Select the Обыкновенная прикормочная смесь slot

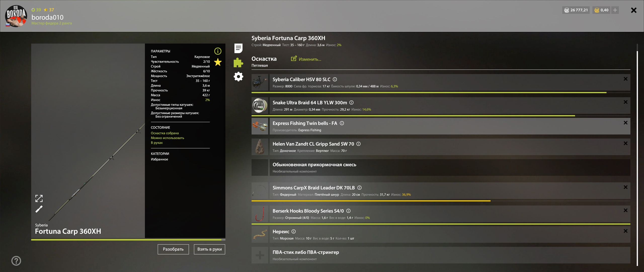point(441,167)
